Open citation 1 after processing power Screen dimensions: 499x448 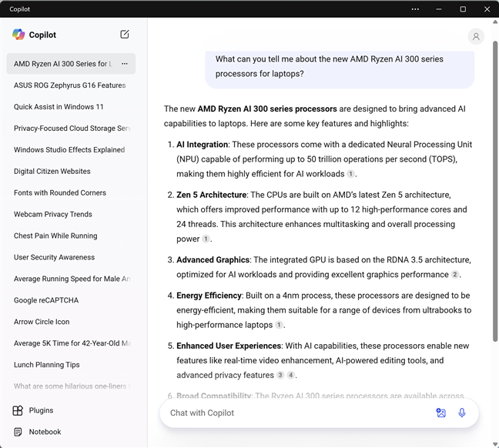(206, 239)
